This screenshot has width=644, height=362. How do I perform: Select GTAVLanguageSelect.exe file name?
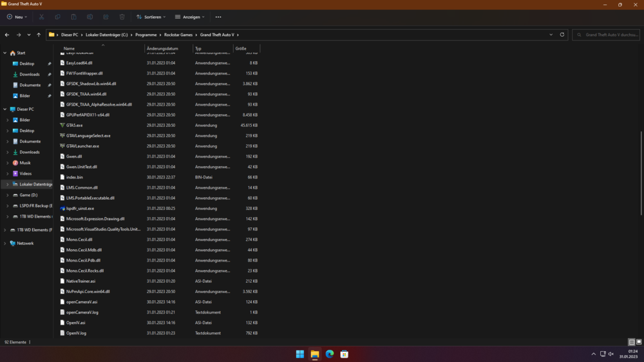tap(88, 136)
